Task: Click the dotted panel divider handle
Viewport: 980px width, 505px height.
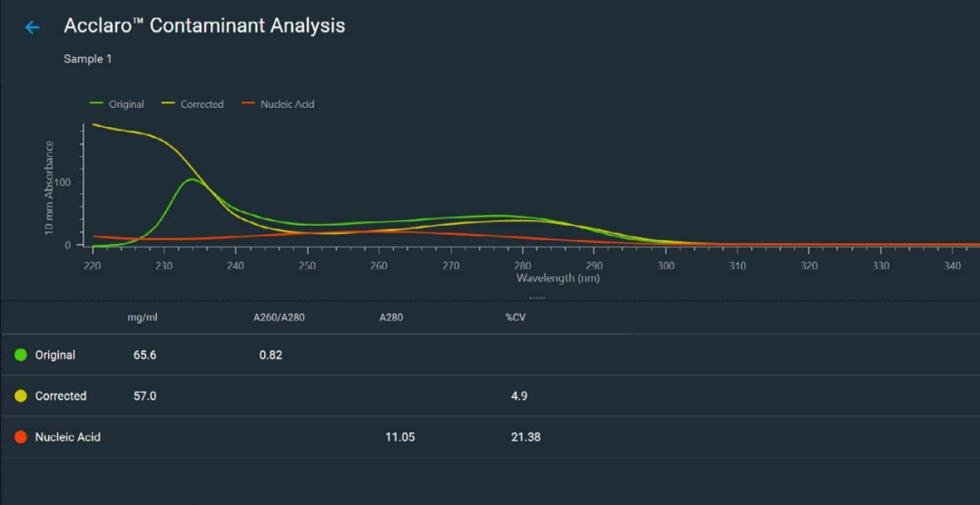Action: pos(537,296)
